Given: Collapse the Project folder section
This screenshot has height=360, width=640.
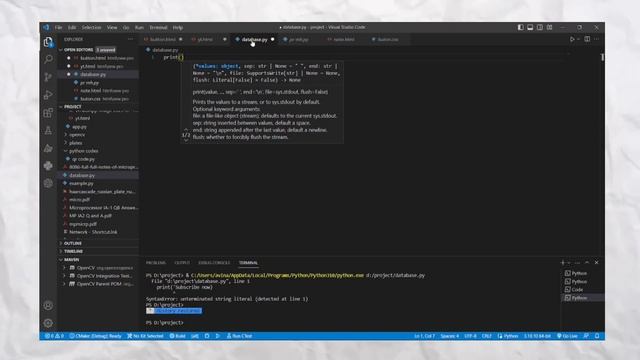Looking at the screenshot, I should (x=73, y=107).
